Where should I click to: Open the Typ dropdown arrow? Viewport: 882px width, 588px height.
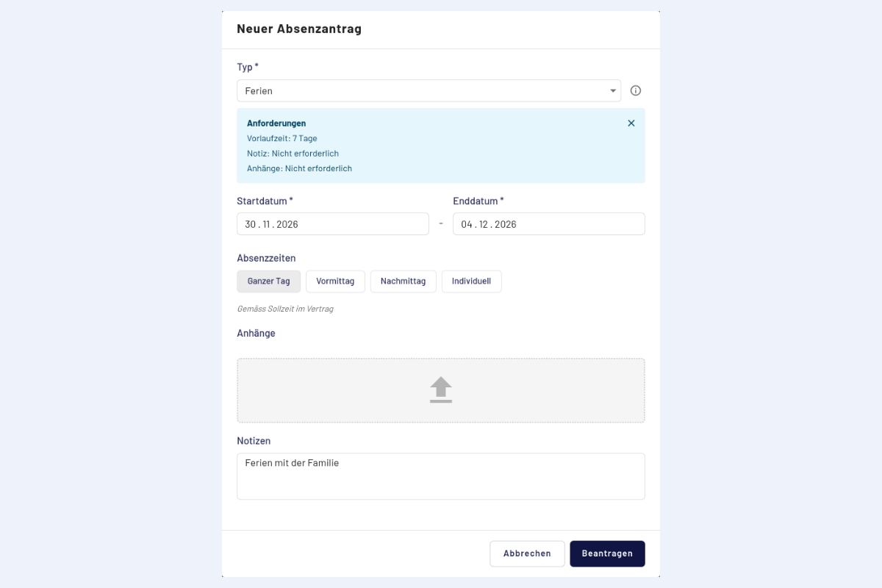pyautogui.click(x=613, y=91)
